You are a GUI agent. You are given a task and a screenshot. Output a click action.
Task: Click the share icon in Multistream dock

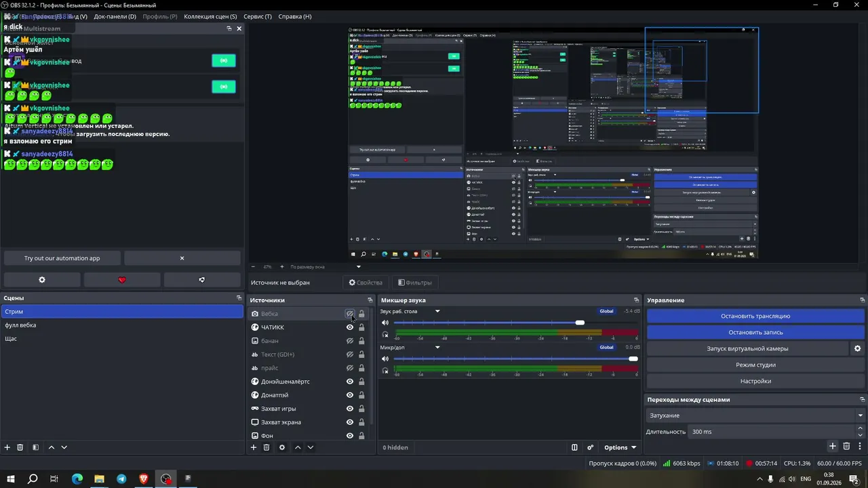(x=202, y=280)
